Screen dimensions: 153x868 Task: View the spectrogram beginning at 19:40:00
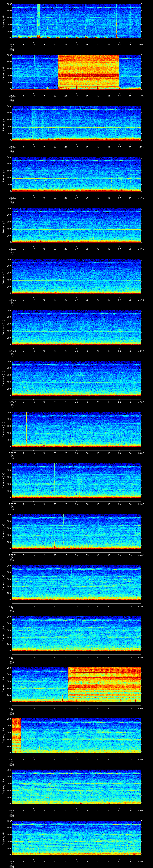click(76, 583)
